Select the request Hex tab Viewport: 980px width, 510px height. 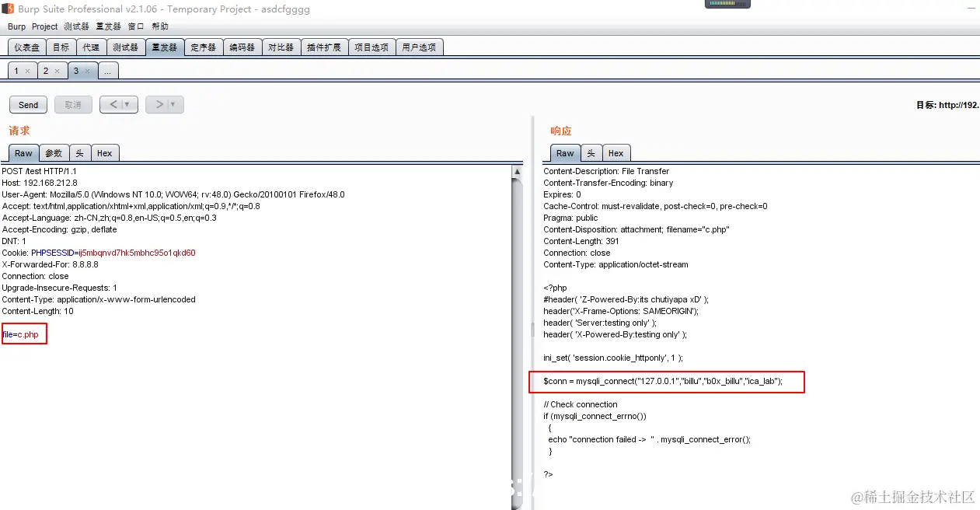pyautogui.click(x=105, y=153)
